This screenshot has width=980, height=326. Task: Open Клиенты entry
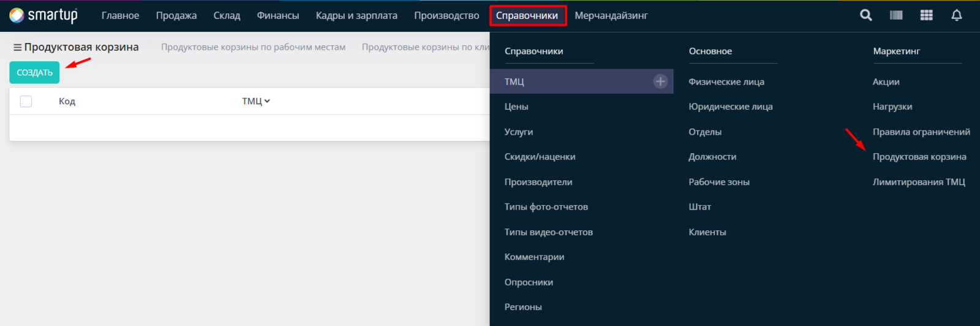[x=707, y=232]
